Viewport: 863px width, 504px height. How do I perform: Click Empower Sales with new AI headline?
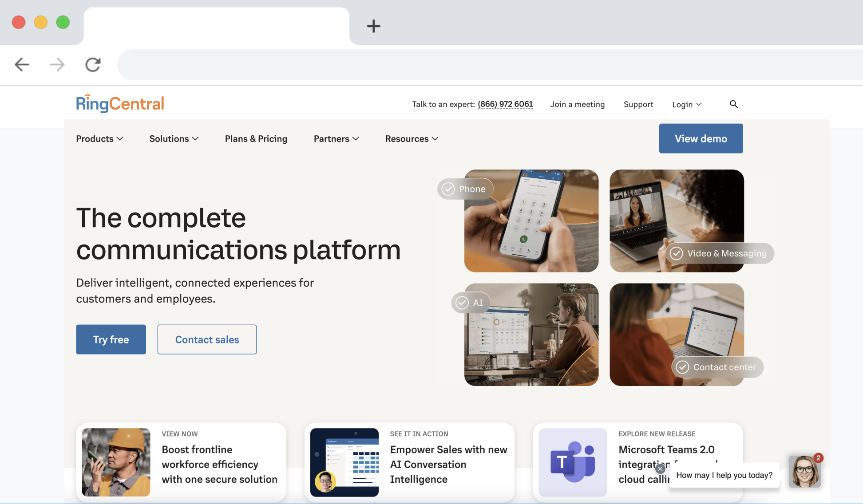coord(448,464)
